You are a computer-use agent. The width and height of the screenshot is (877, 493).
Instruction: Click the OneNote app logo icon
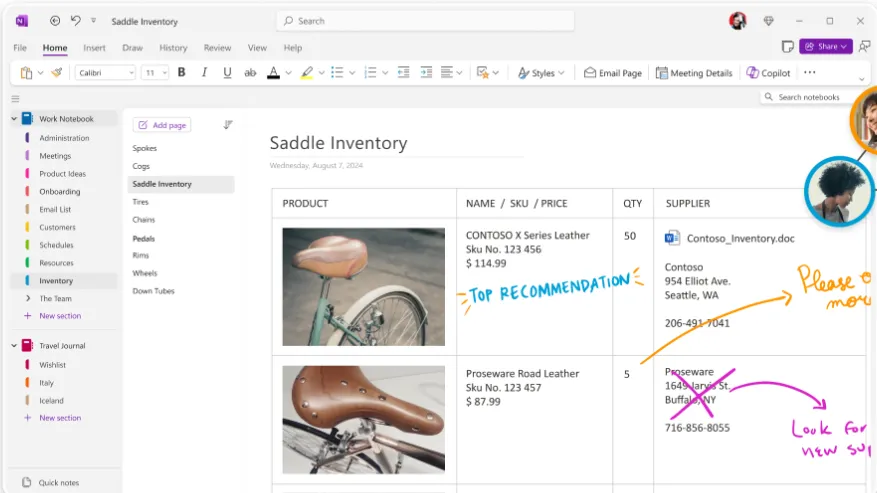[22, 21]
